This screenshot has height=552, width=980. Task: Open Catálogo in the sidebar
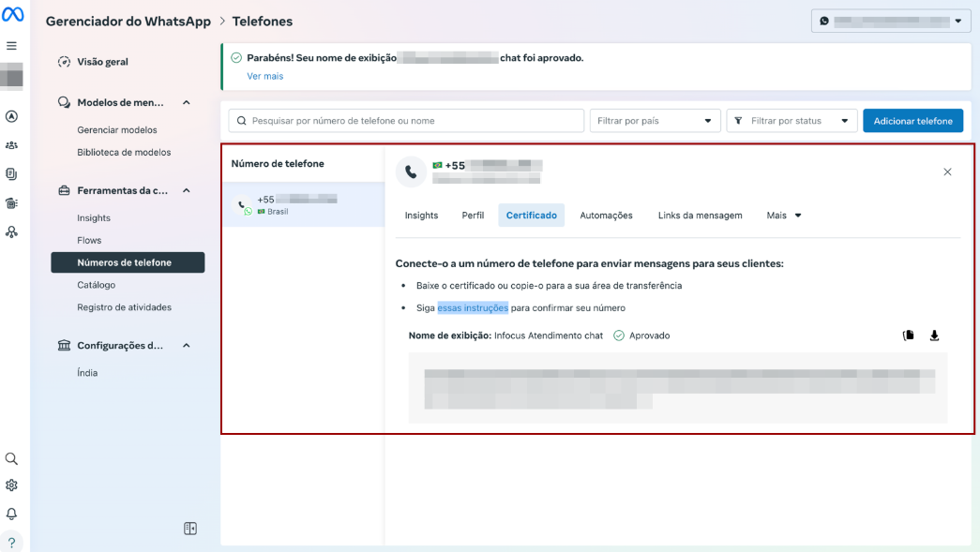click(x=97, y=285)
